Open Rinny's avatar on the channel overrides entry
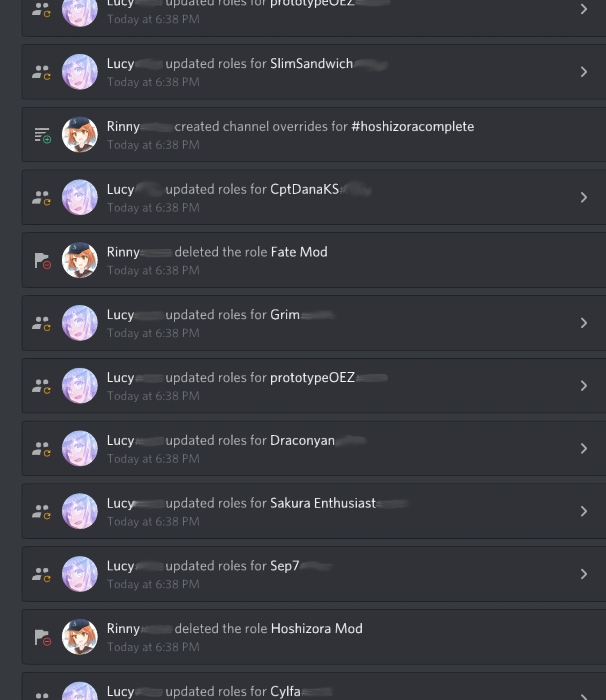This screenshot has width=606, height=700. 80,135
